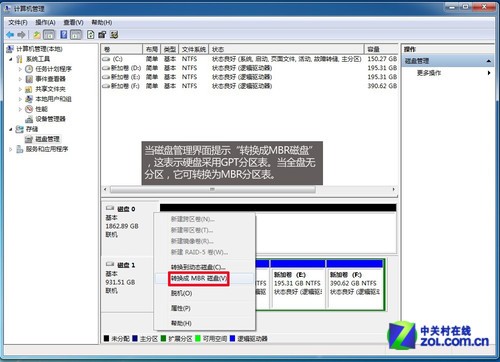Viewport: 500px width, 362px height.
Task: Expand the 事件查看器 node arrow
Action: (20, 79)
